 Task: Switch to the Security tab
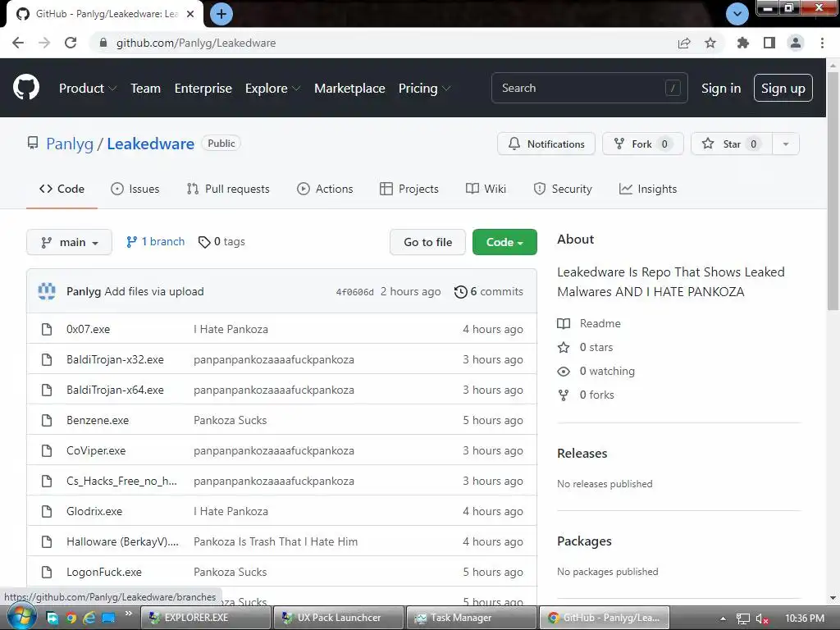click(x=563, y=189)
